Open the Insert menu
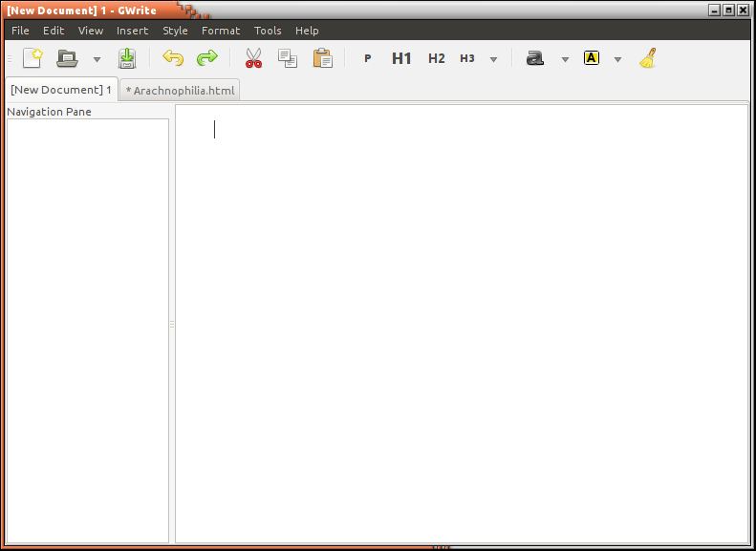This screenshot has height=551, width=756. click(x=132, y=31)
